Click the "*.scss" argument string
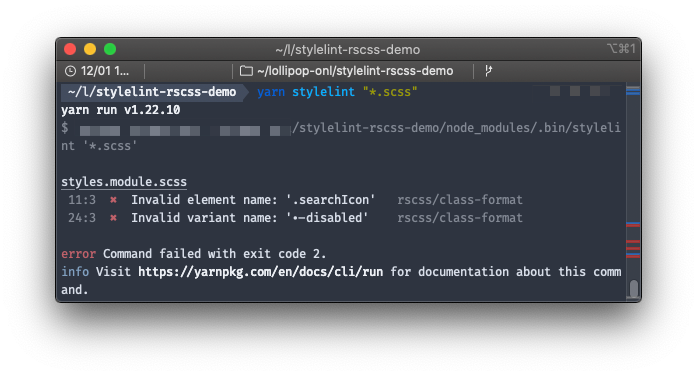Viewport: 697px width, 376px height. (x=390, y=92)
